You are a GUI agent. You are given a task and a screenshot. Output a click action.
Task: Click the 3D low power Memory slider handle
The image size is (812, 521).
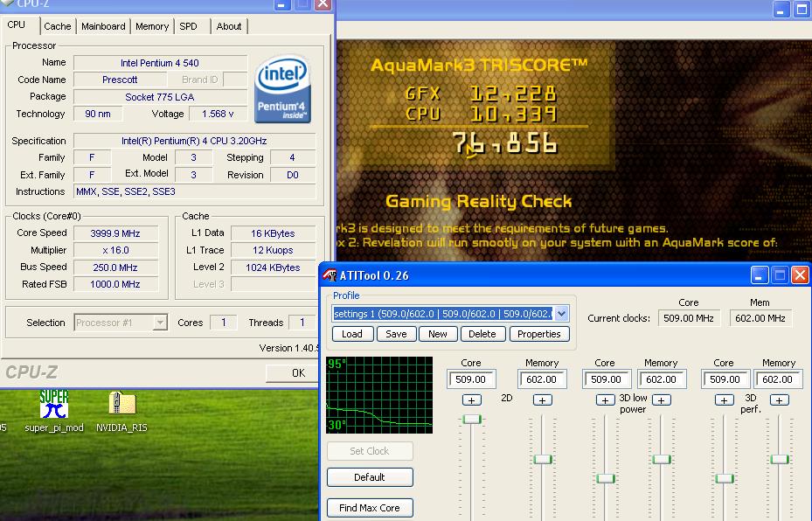click(662, 459)
